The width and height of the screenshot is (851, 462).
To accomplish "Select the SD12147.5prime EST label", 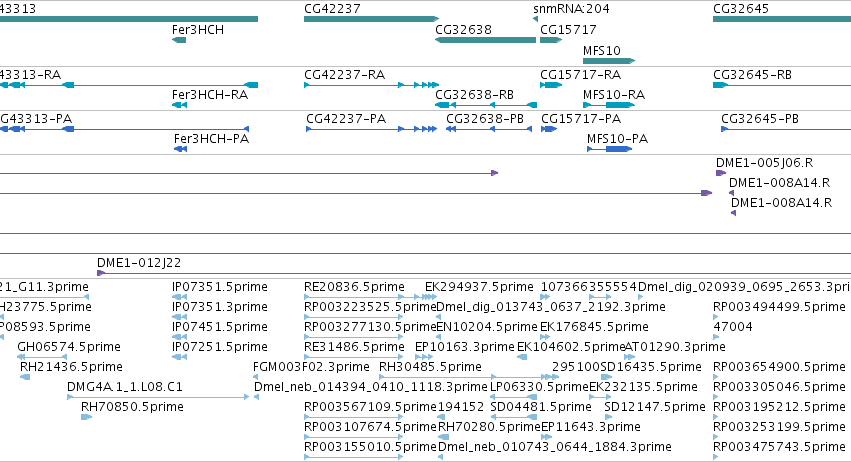I will [x=655, y=407].
